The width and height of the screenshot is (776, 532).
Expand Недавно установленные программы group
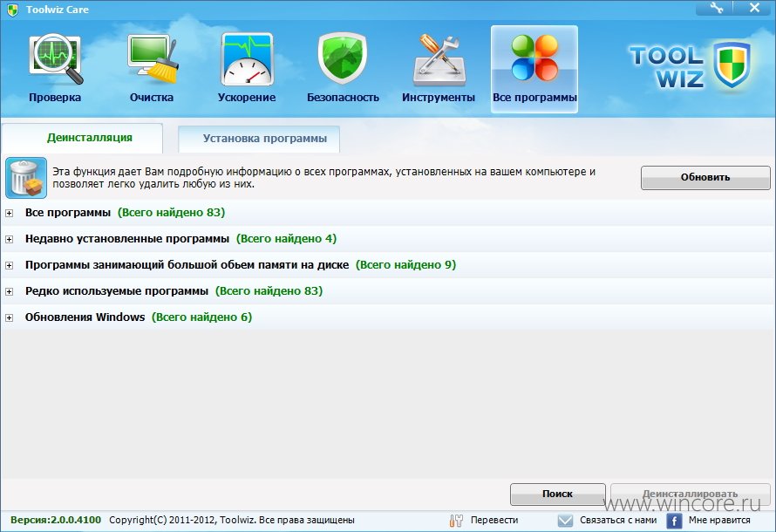9,240
